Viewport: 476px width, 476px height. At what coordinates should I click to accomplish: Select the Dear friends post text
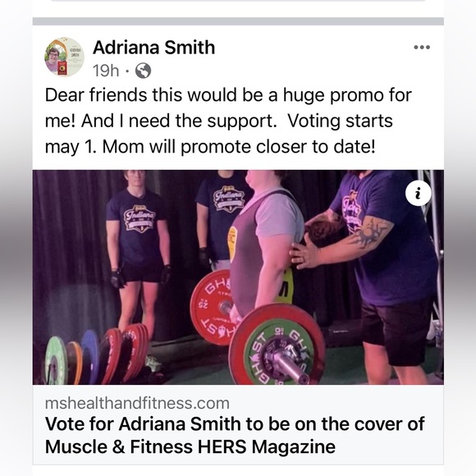[228, 121]
